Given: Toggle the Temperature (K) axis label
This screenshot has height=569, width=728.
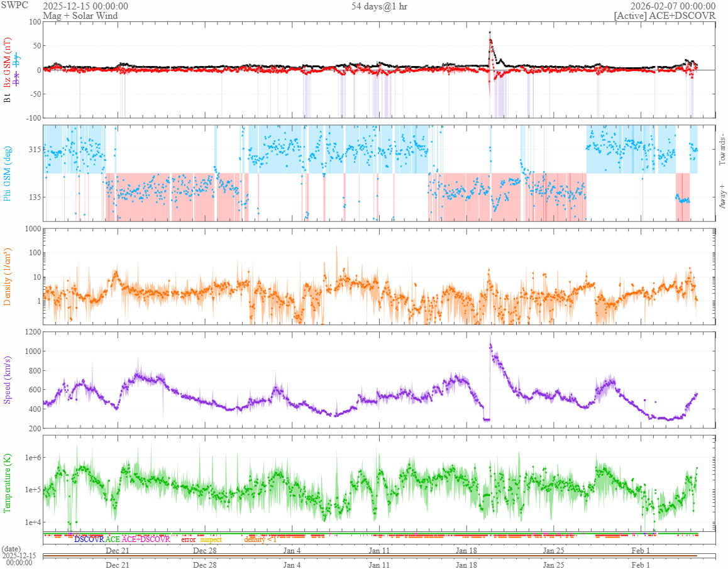Looking at the screenshot, I should [x=7, y=483].
